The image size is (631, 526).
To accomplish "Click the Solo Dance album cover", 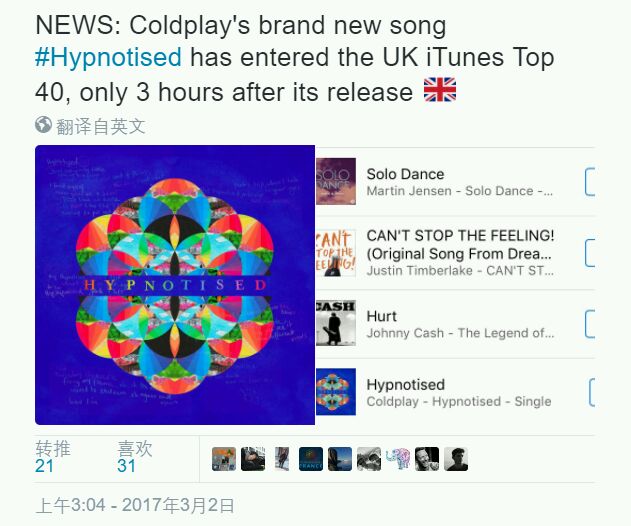I will pyautogui.click(x=336, y=181).
